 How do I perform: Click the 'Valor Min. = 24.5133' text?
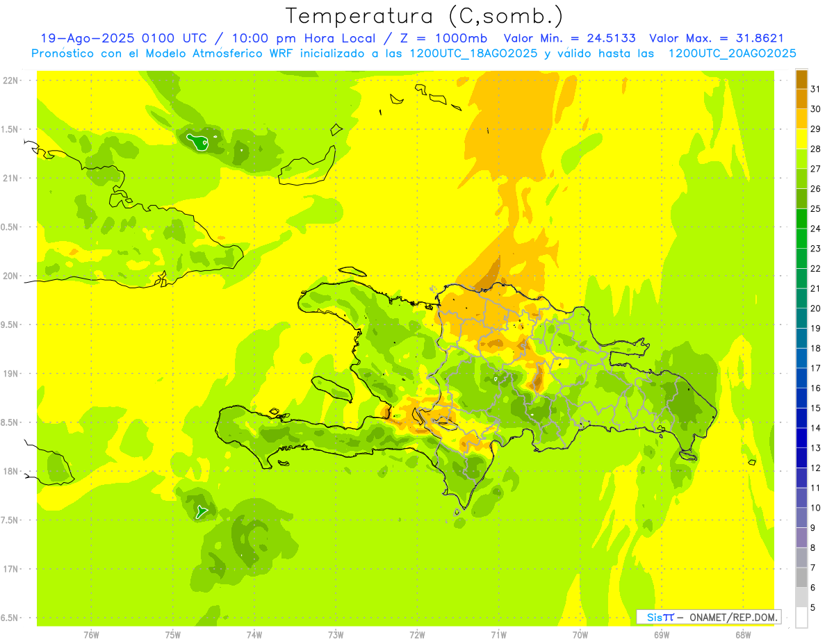pos(569,39)
